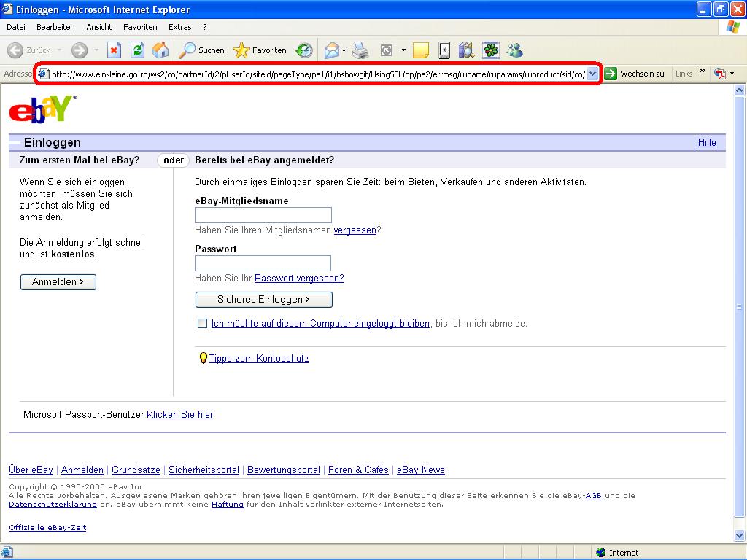Expand the dropdown arrow beside the fullscreen icon
The width and height of the screenshot is (747, 560).
click(403, 50)
